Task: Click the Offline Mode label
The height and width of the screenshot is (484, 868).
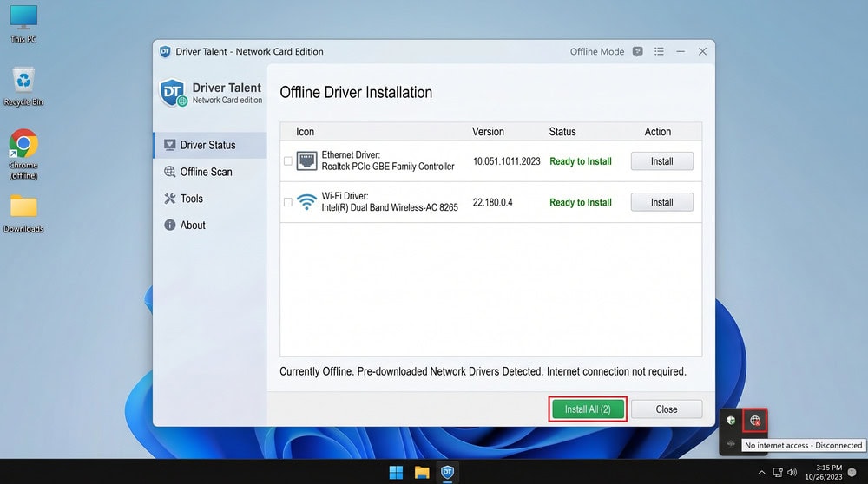Action: tap(597, 51)
